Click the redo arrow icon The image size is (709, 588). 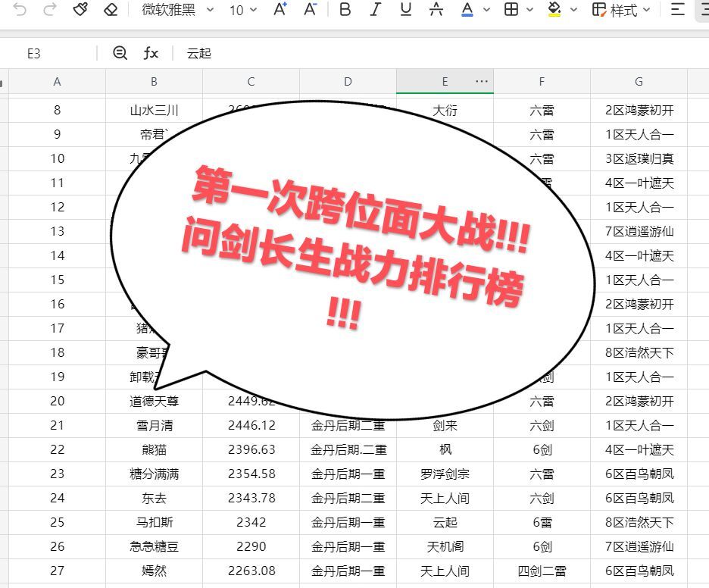pyautogui.click(x=50, y=9)
